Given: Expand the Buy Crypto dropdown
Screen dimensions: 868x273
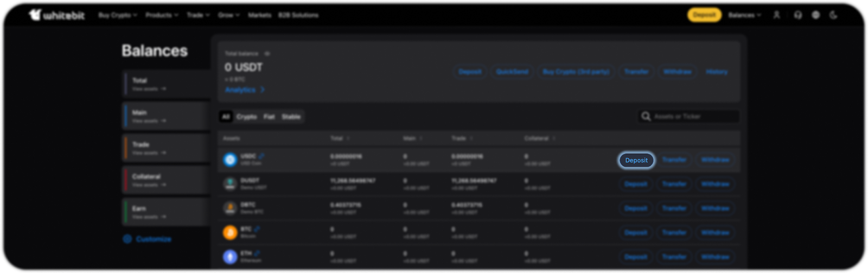Looking at the screenshot, I should [118, 15].
